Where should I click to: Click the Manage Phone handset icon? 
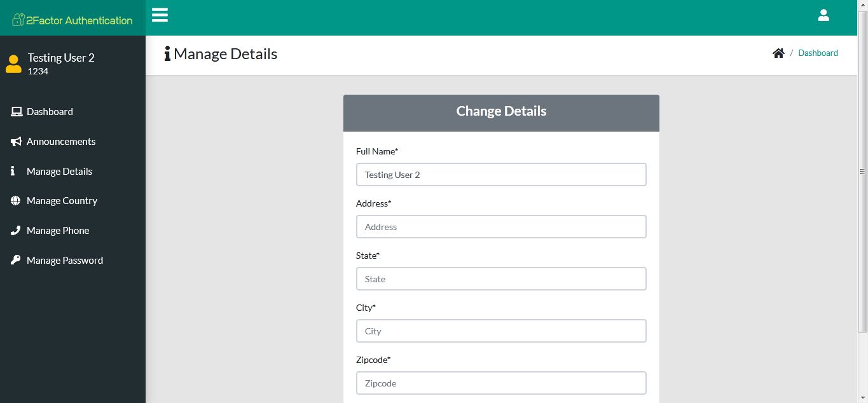[x=15, y=229]
